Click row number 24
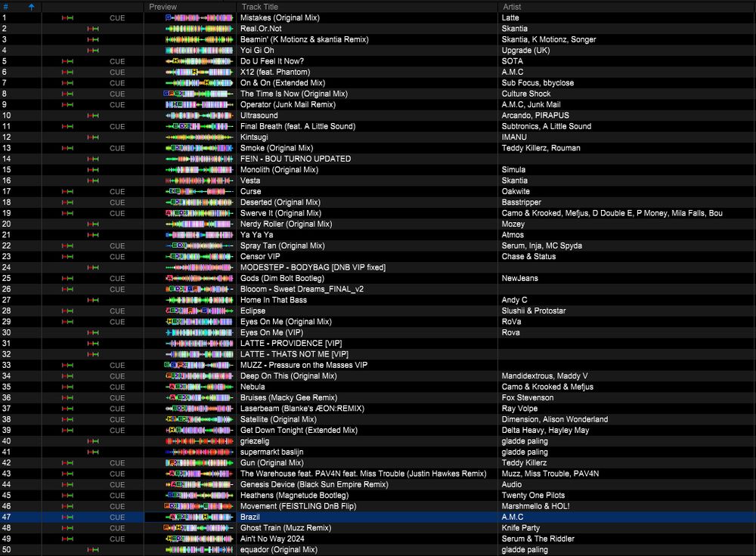The width and height of the screenshot is (756, 556). tap(6, 267)
